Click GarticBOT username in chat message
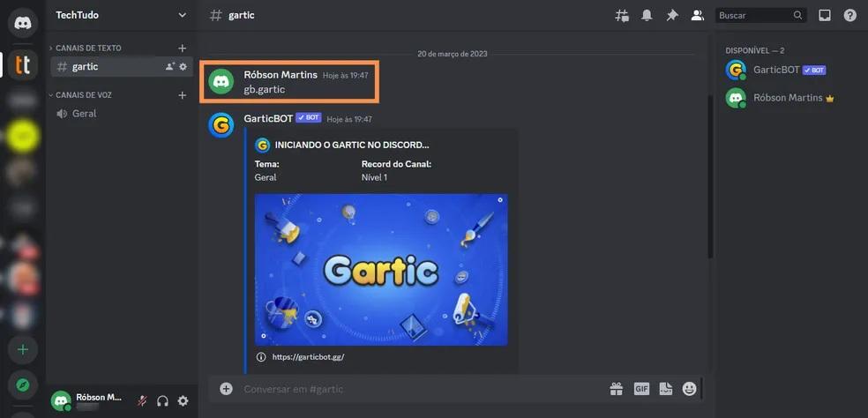868x418 pixels. (x=268, y=118)
